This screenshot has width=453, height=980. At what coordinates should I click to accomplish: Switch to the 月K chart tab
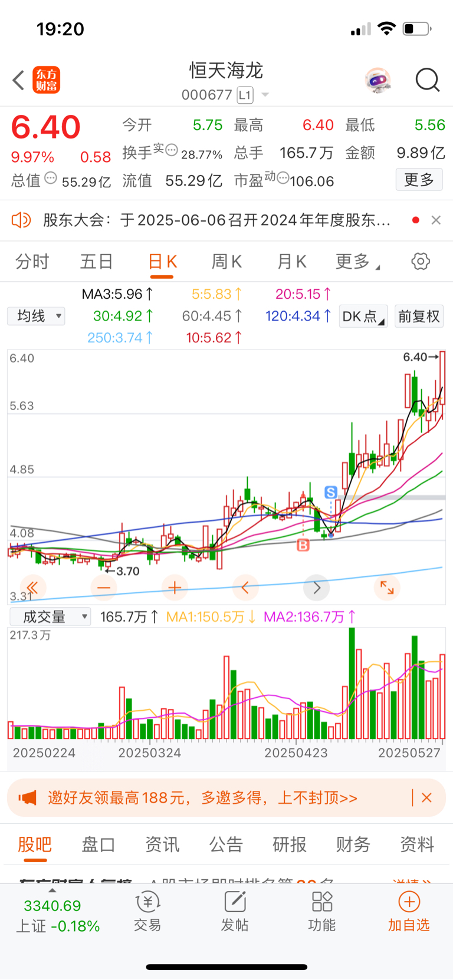292,262
